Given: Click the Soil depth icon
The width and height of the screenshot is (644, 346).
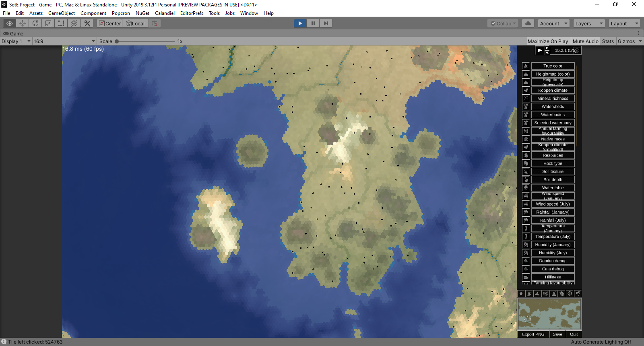Looking at the screenshot, I should pyautogui.click(x=526, y=179).
